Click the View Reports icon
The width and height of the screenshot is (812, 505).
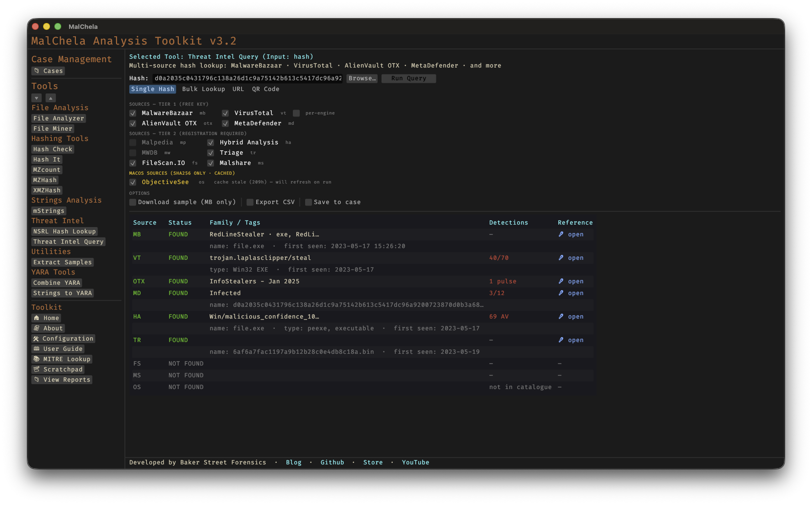click(38, 379)
